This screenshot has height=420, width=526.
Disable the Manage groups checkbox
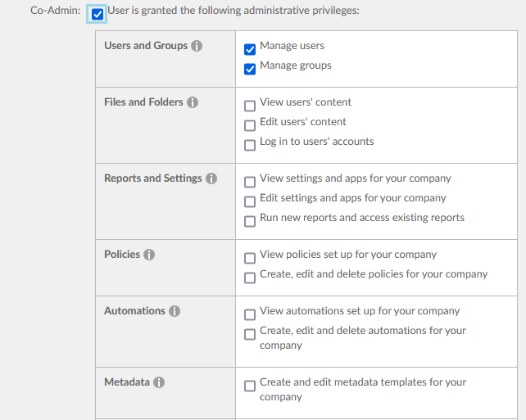250,69
